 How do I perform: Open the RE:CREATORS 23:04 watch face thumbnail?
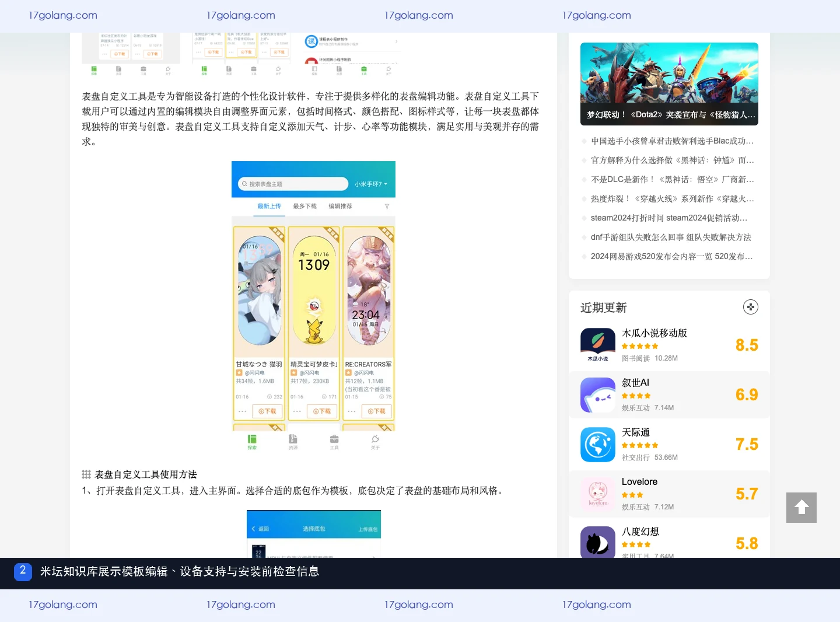369,290
